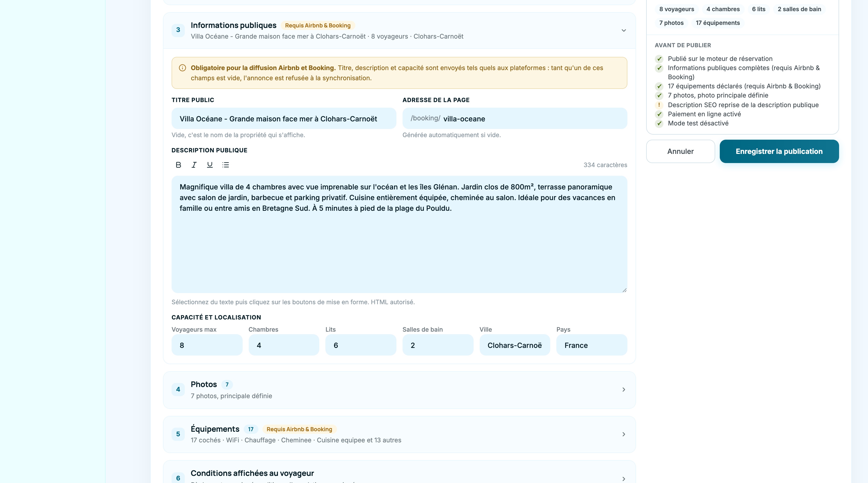This screenshot has width=868, height=483.
Task: Click the checkmark beside Paiement en ligne activé
Action: (x=659, y=114)
